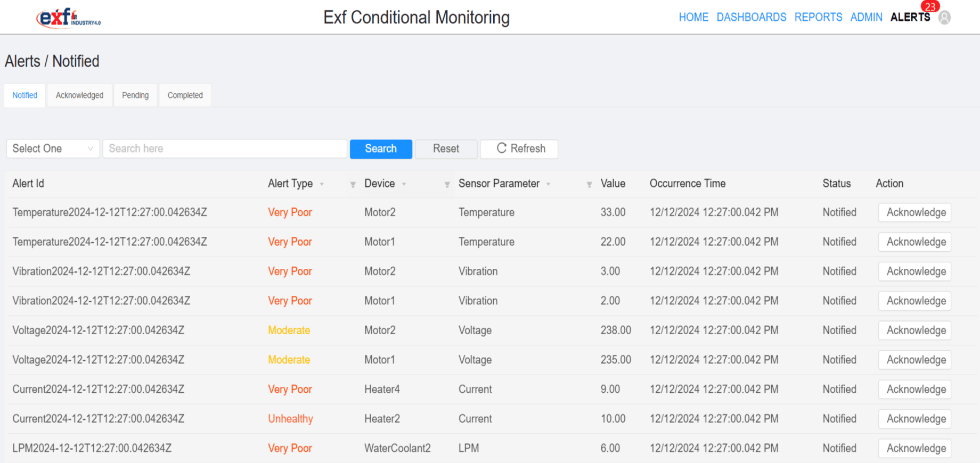Switch to the Pending tab
The image size is (980, 463).
click(135, 95)
